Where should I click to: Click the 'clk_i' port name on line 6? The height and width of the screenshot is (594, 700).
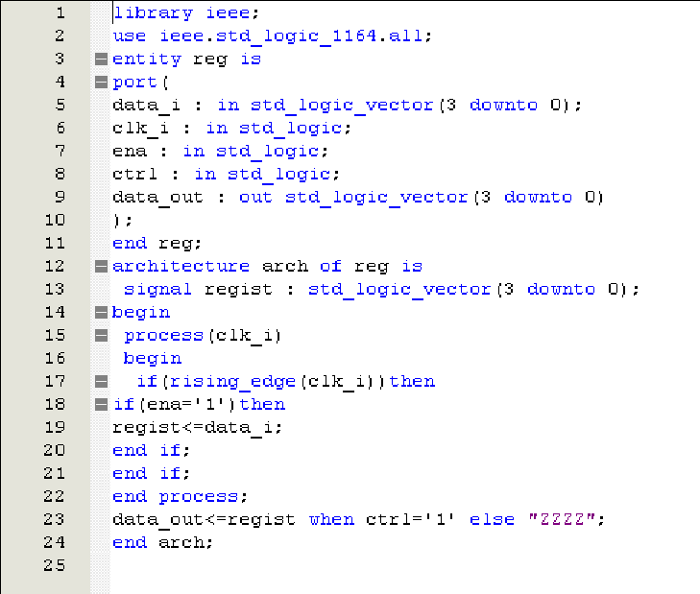click(140, 129)
